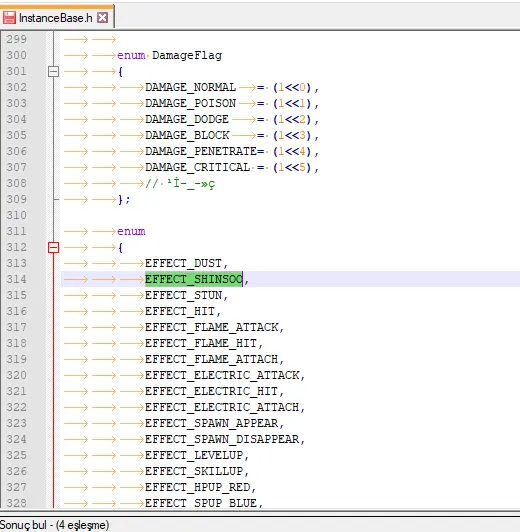Select the InstanceBase.h tab
Image resolution: width=520 pixels, height=532 pixels.
coord(57,17)
